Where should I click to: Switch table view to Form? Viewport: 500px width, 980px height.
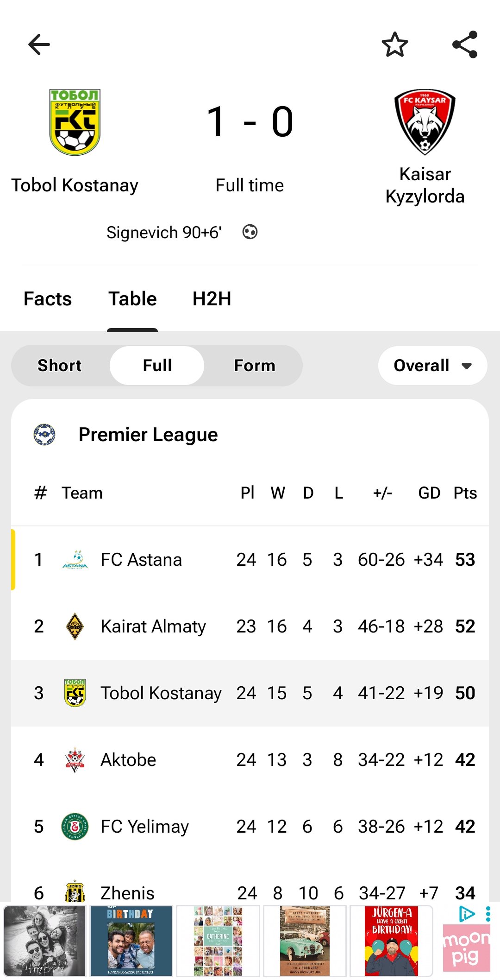coord(254,366)
